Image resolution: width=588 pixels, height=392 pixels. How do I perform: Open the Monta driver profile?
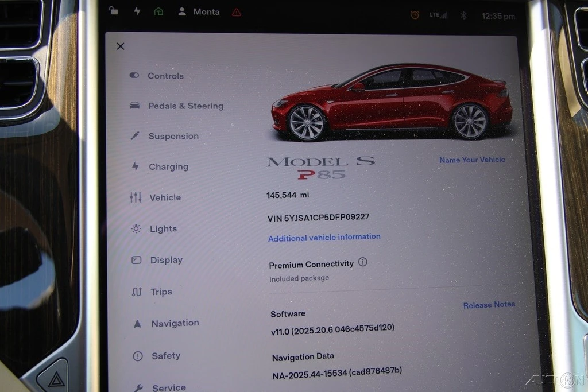tap(199, 11)
